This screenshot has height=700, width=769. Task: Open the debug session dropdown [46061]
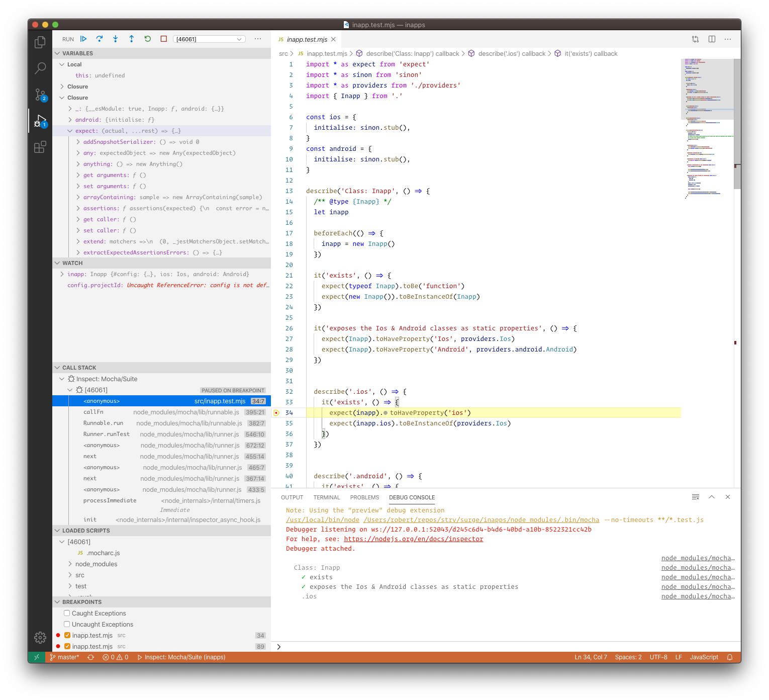pos(209,39)
